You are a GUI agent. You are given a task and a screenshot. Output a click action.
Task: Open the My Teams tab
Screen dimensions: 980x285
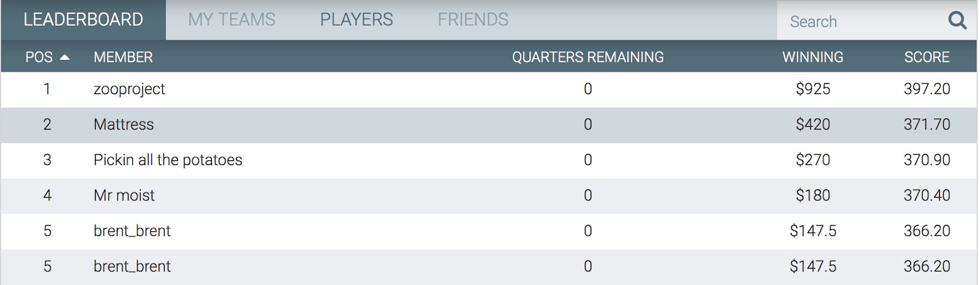tap(232, 20)
